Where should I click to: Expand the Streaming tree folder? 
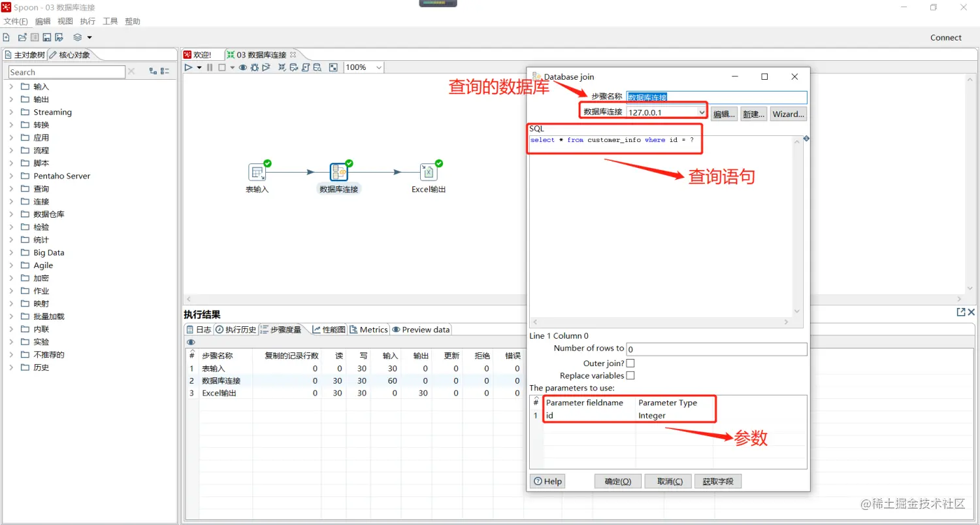[x=11, y=112]
